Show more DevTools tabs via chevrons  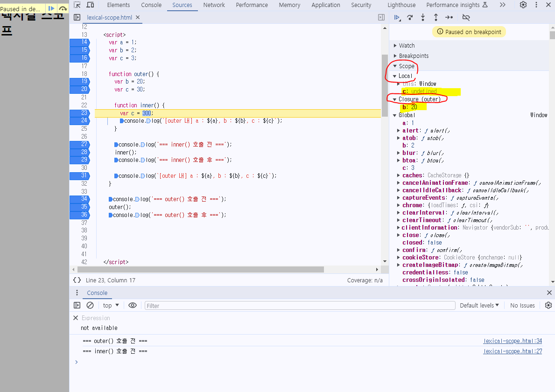[503, 5]
